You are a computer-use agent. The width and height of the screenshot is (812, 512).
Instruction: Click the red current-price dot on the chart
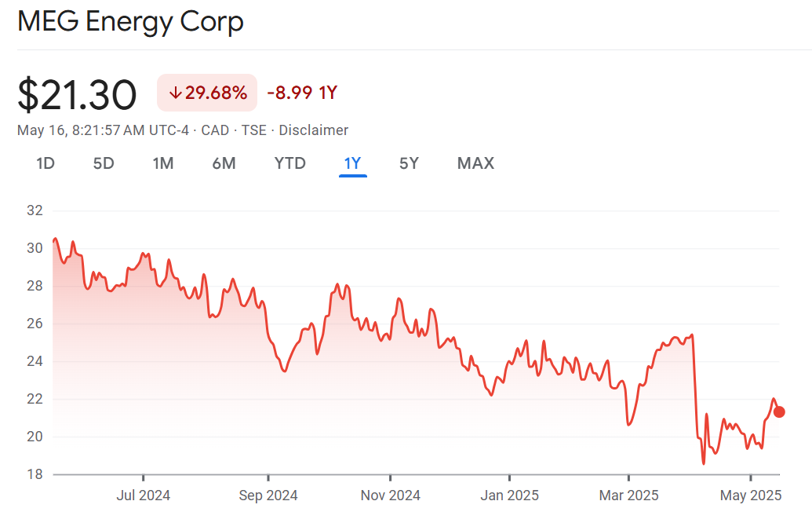779,411
